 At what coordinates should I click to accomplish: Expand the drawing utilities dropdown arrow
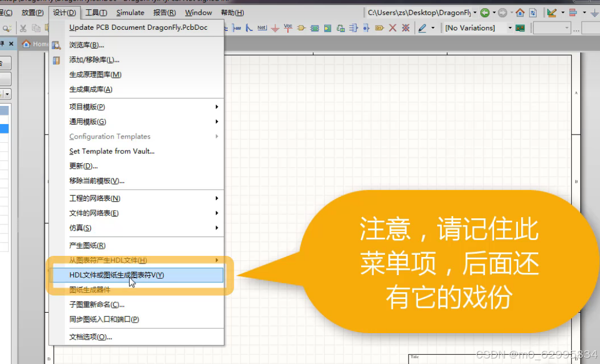click(562, 13)
